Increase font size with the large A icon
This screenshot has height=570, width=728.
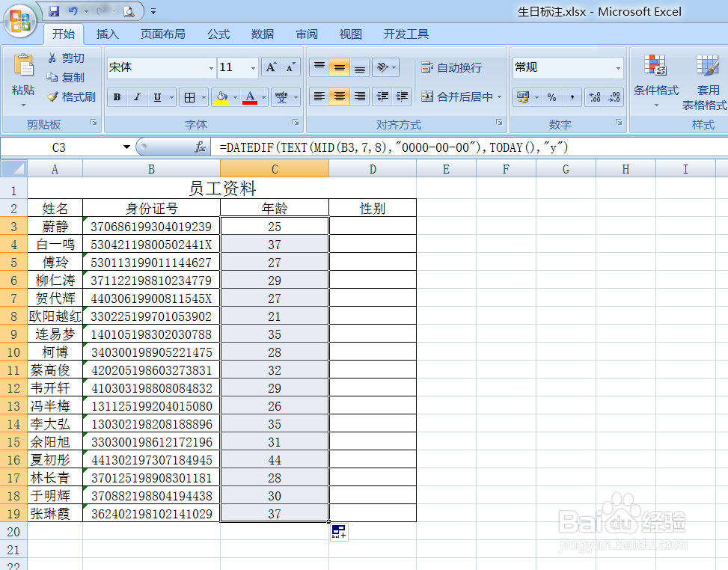click(x=271, y=67)
